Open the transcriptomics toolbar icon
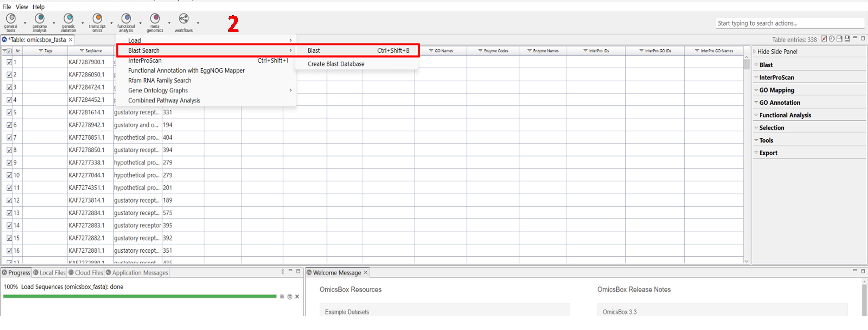 [97, 19]
